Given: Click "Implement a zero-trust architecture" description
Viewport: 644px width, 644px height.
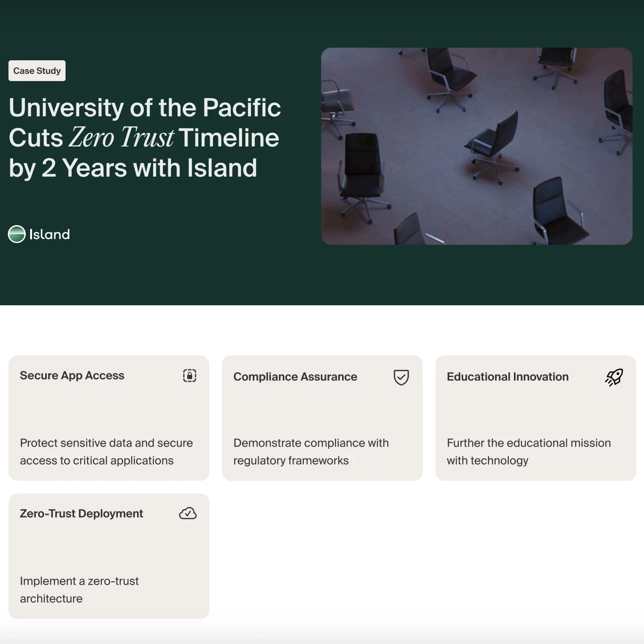Looking at the screenshot, I should [x=79, y=589].
